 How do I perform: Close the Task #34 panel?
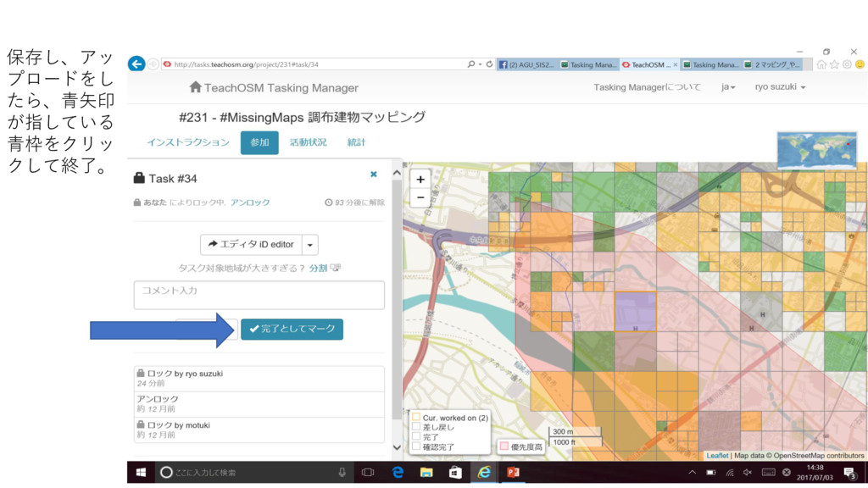(x=373, y=175)
